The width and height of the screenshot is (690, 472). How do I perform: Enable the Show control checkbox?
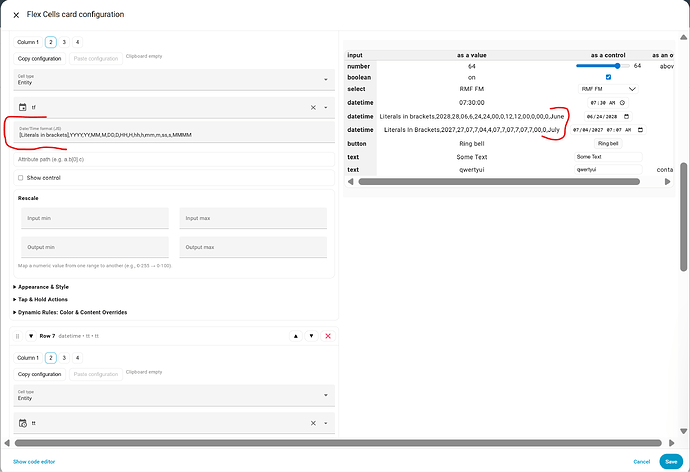[21, 178]
